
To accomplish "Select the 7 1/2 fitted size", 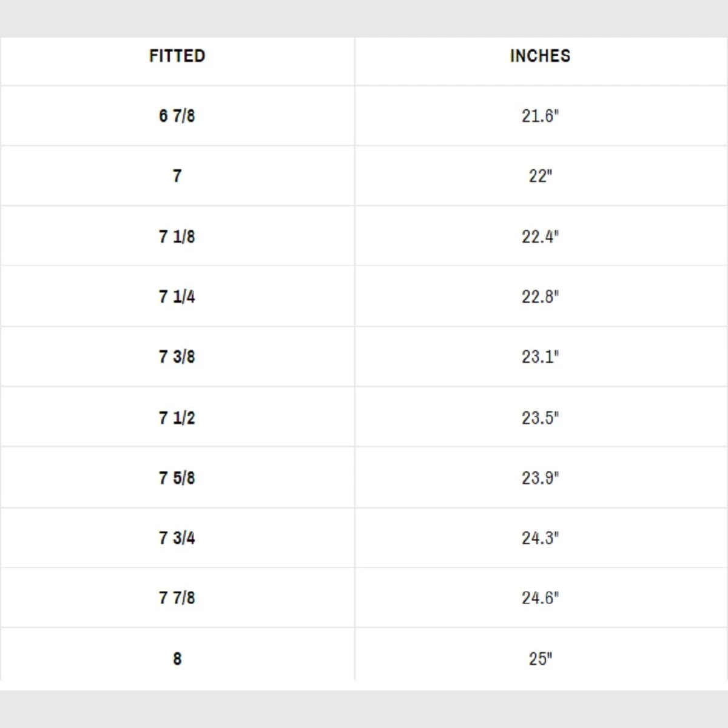I will click(177, 417).
